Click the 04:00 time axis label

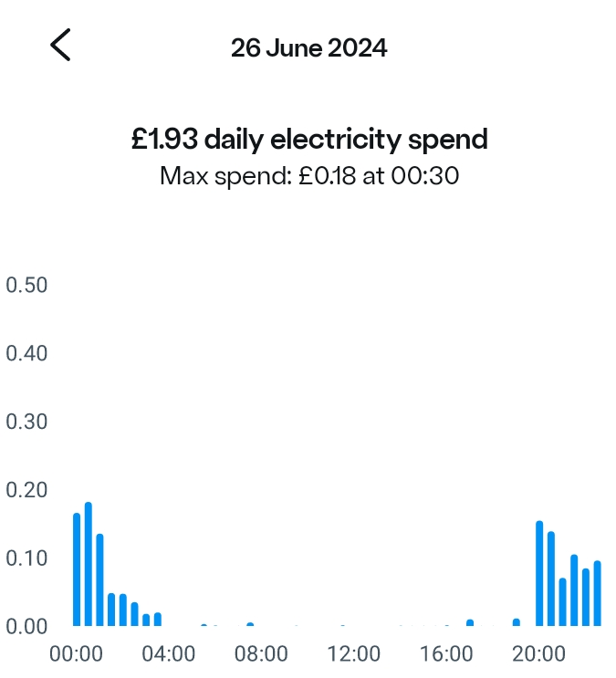(x=170, y=654)
